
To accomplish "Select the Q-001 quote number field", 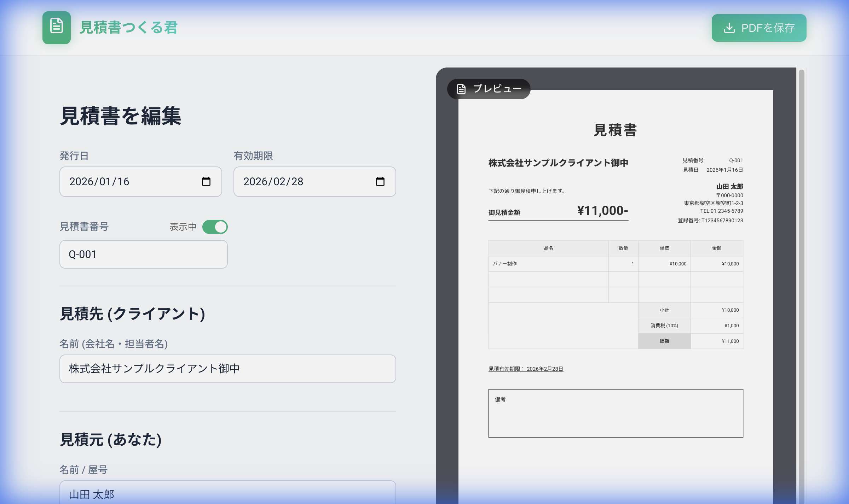I will [143, 254].
